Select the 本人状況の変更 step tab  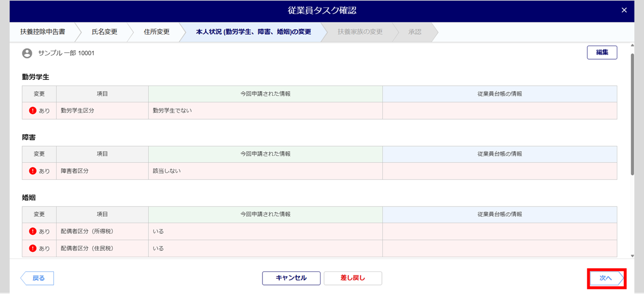pyautogui.click(x=253, y=32)
